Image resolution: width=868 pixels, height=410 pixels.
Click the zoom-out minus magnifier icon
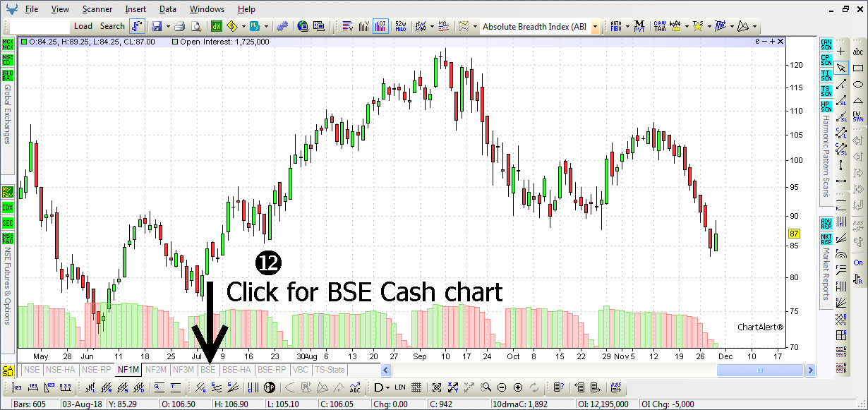502,387
